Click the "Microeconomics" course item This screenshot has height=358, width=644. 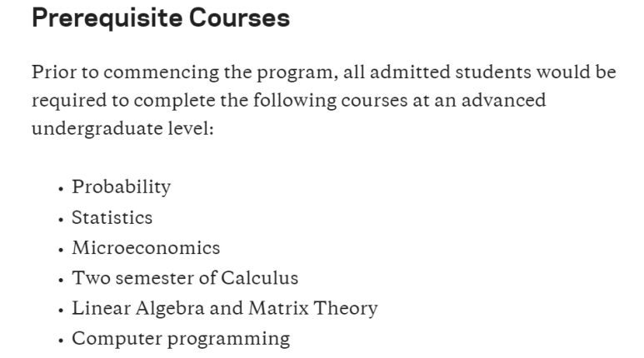146,248
